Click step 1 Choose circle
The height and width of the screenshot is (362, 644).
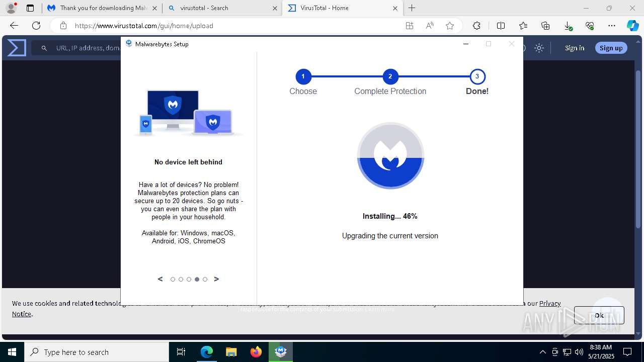click(303, 76)
